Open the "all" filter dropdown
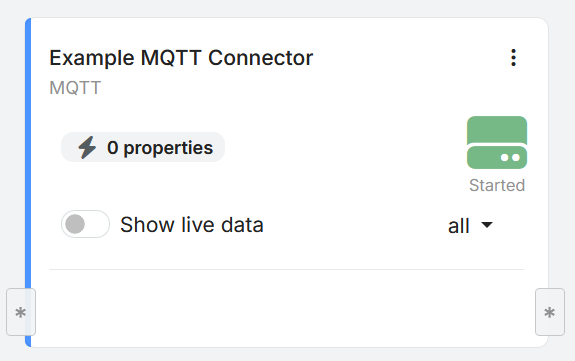The image size is (575, 361). (x=471, y=225)
